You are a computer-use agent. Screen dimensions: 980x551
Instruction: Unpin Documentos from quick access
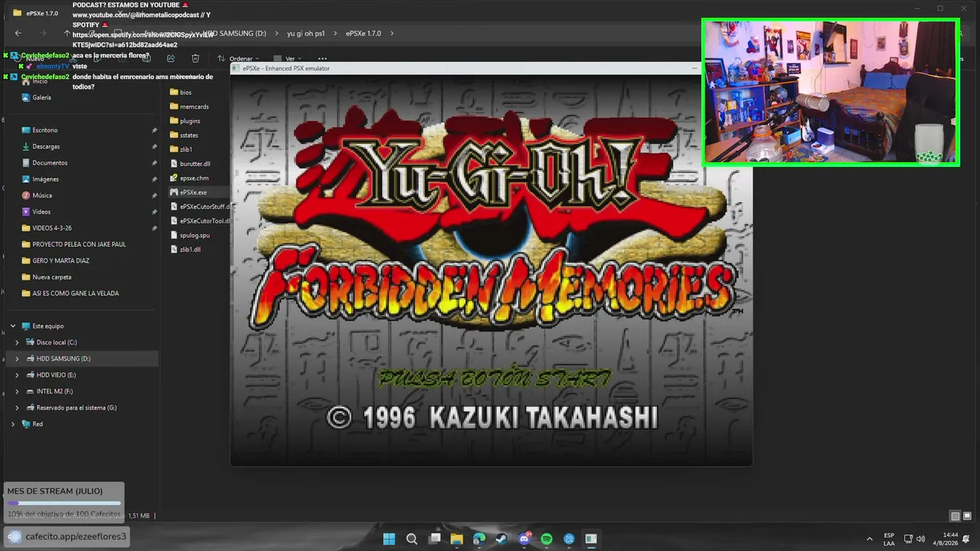point(155,163)
